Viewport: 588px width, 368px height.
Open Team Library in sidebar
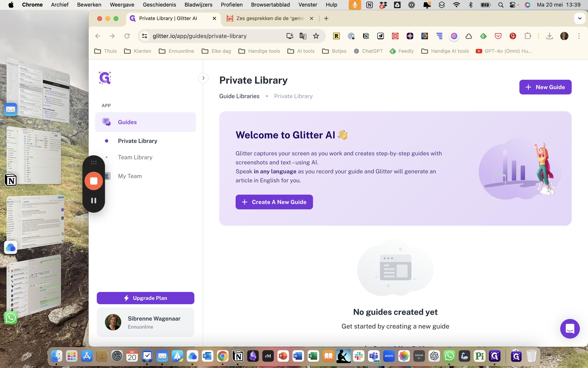[x=135, y=157]
